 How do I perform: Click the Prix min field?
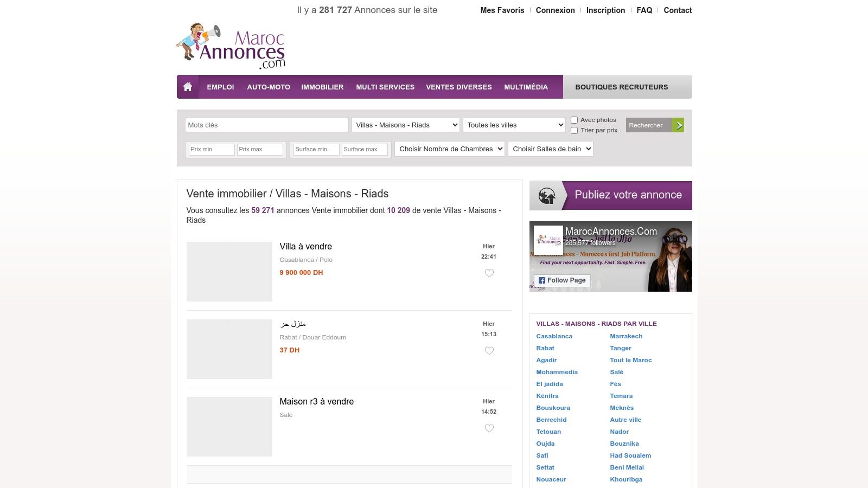tap(212, 149)
